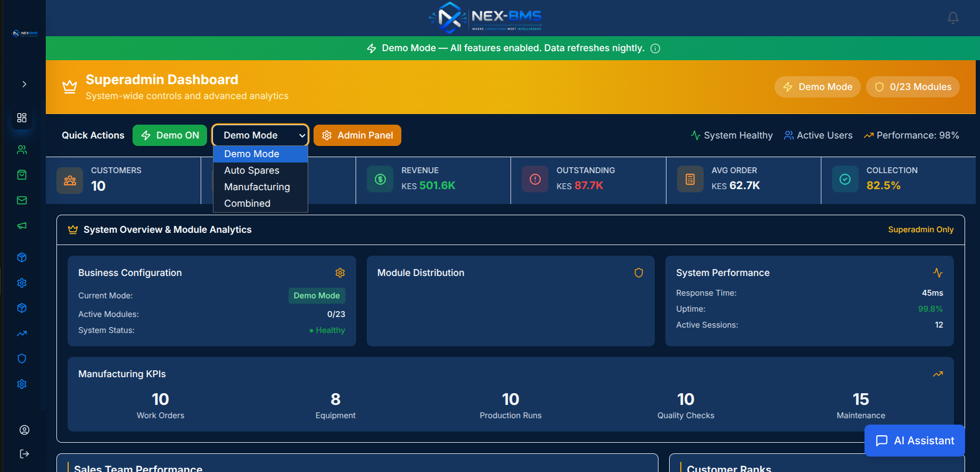Open the sidebar package icon above the trend arrow
Viewport: 980px width, 472px height.
[22, 308]
